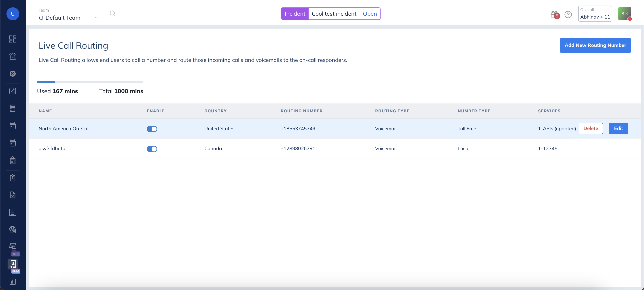Screen dimensions: 644x290
Task: Open the analytics chart icon in sidebar
Action: [x=13, y=91]
